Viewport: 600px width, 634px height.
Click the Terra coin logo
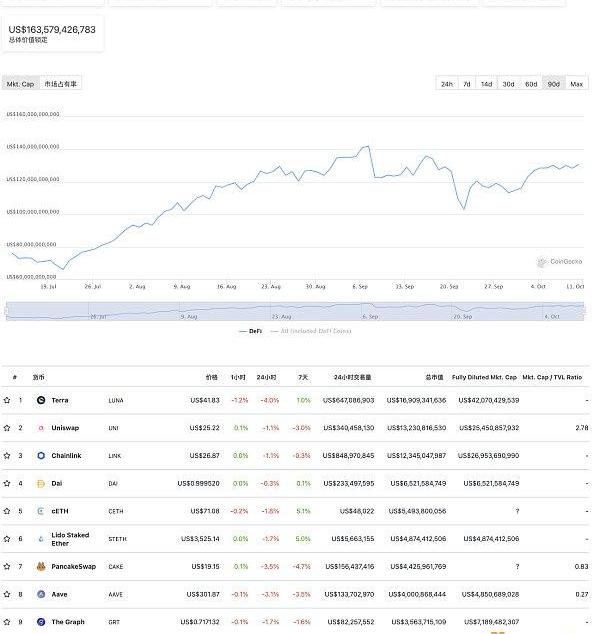click(x=41, y=400)
